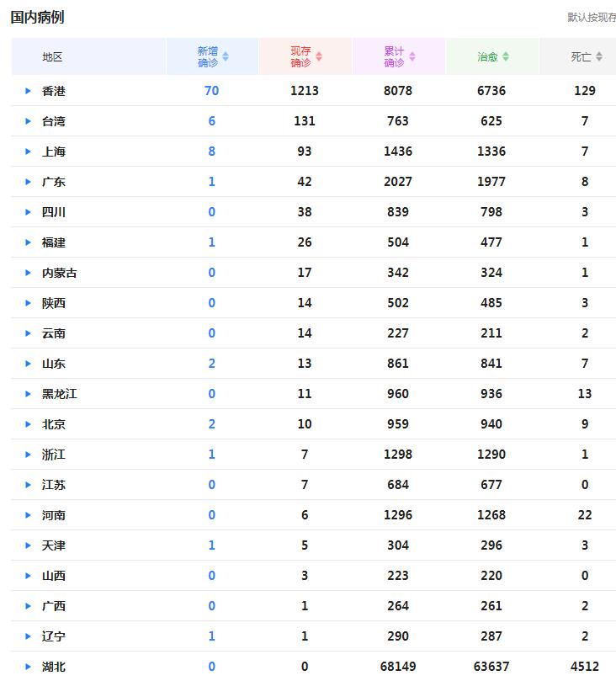
Task: Sort table by 新增确诊 column arrows
Action: (x=226, y=56)
